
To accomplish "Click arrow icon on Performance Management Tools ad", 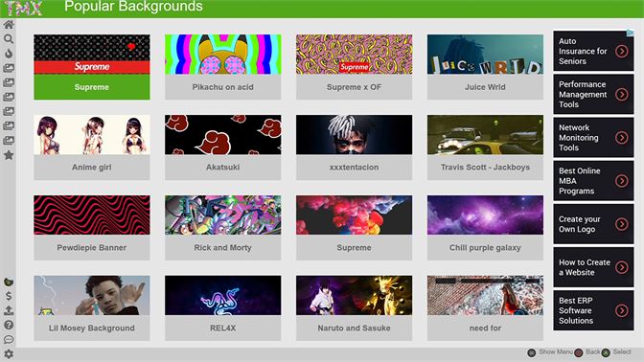I will [621, 95].
